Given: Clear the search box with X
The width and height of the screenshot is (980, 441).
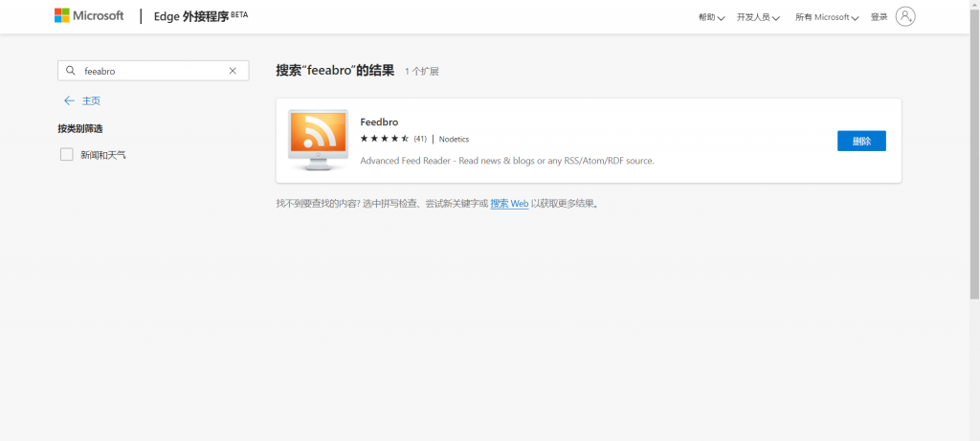Looking at the screenshot, I should (x=233, y=71).
